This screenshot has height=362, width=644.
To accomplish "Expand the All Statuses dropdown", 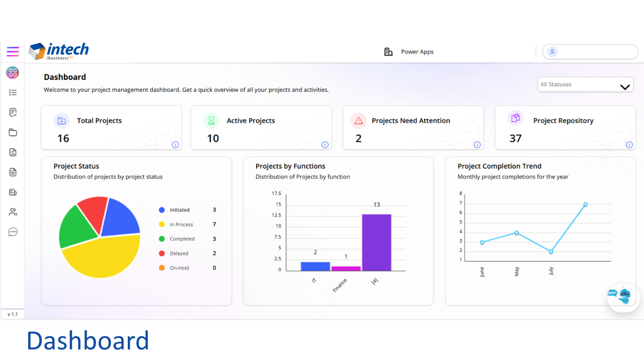I will pos(586,84).
